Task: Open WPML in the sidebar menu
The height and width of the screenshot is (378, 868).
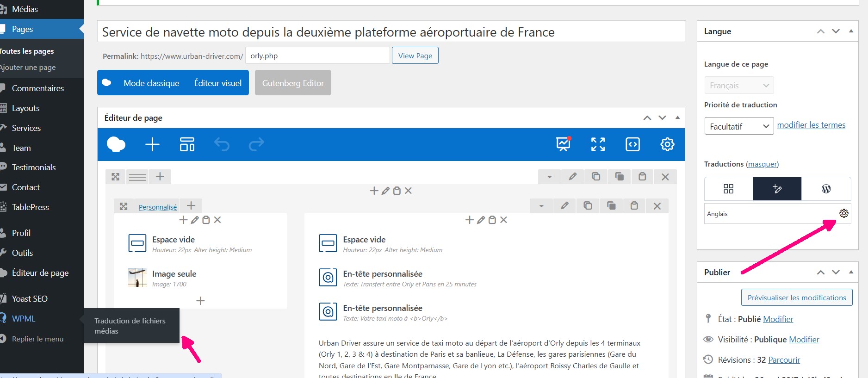Action: click(24, 318)
